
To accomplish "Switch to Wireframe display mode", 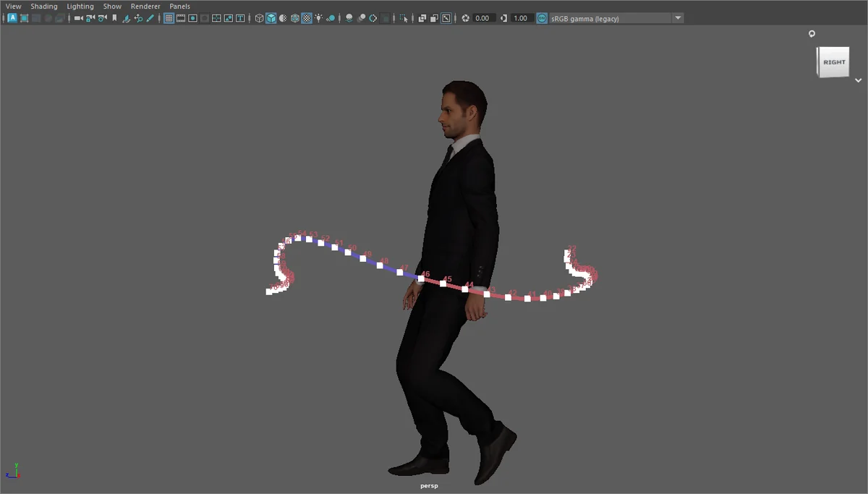I will [x=259, y=18].
